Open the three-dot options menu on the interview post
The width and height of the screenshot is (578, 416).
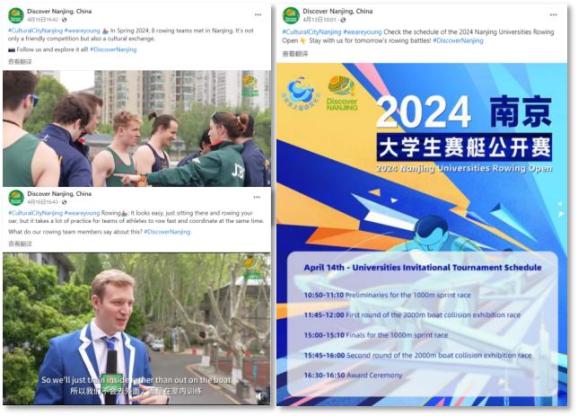[257, 197]
